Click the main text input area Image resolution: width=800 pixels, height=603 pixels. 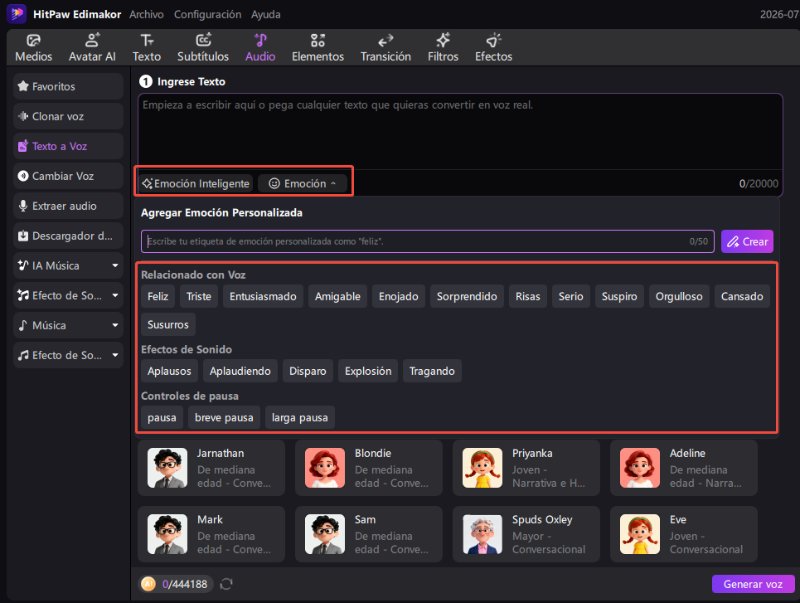(x=460, y=132)
